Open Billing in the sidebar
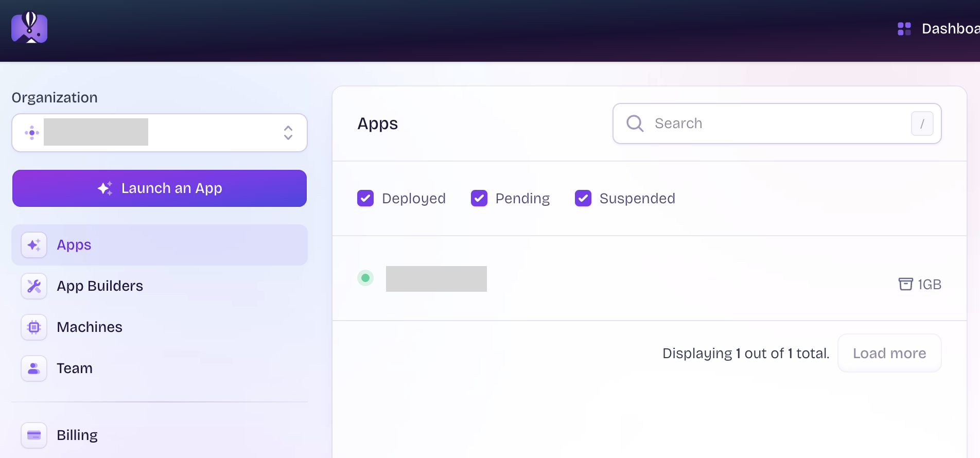Screen dimensions: 980x458 click(x=160, y=435)
